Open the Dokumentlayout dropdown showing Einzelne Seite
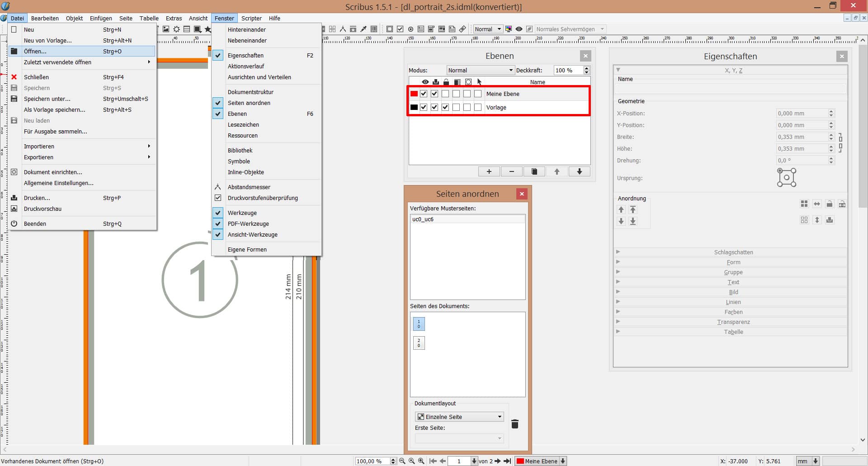This screenshot has height=466, width=868. pyautogui.click(x=459, y=416)
